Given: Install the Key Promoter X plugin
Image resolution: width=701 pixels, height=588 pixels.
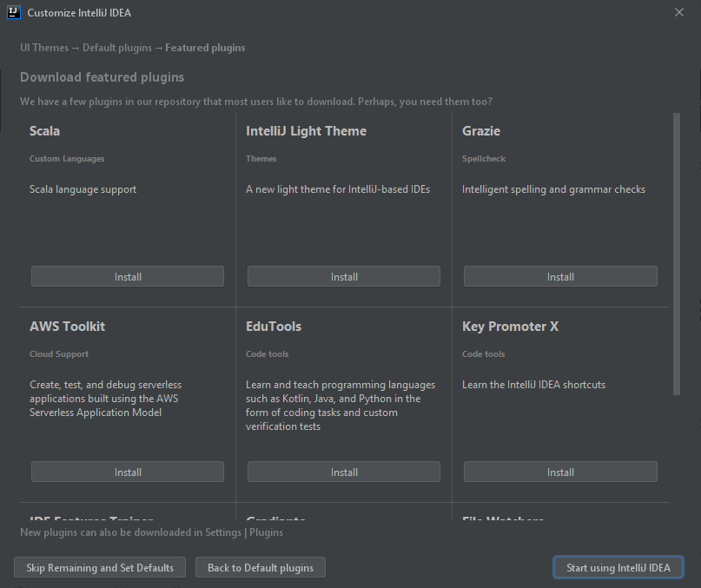Looking at the screenshot, I should click(x=560, y=472).
